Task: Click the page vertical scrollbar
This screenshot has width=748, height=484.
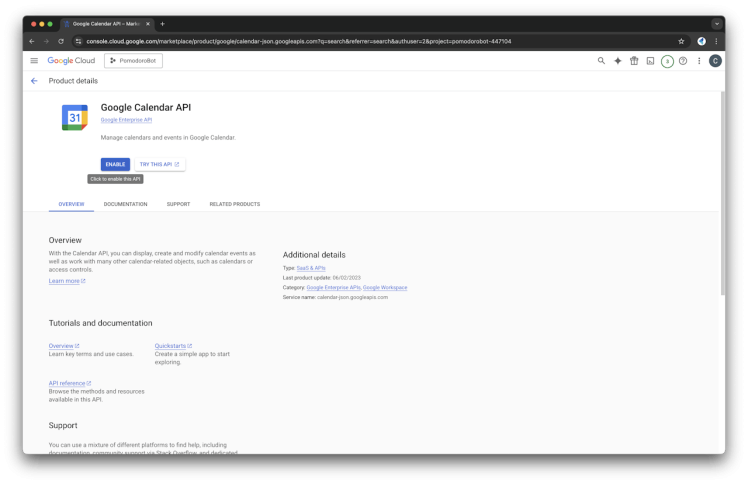Action: 722,193
